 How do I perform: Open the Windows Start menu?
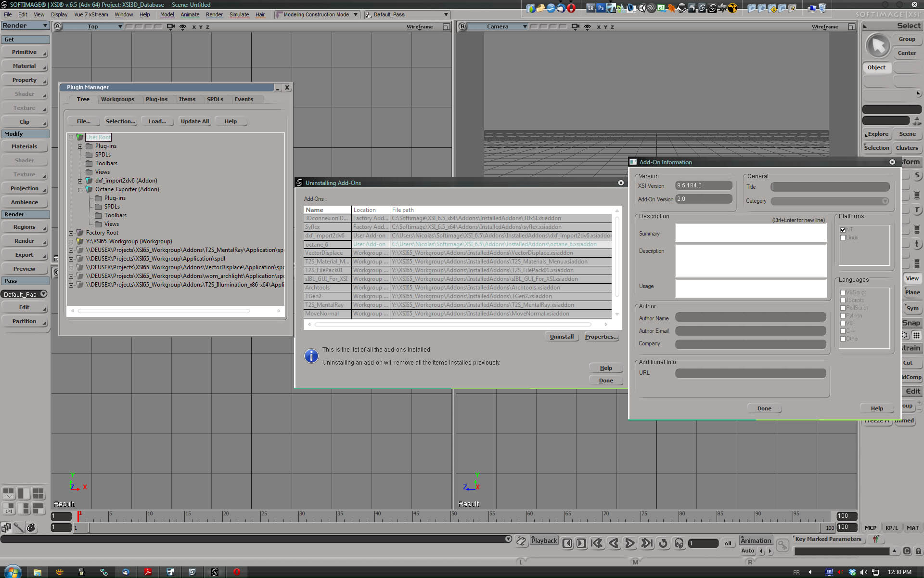(x=13, y=572)
